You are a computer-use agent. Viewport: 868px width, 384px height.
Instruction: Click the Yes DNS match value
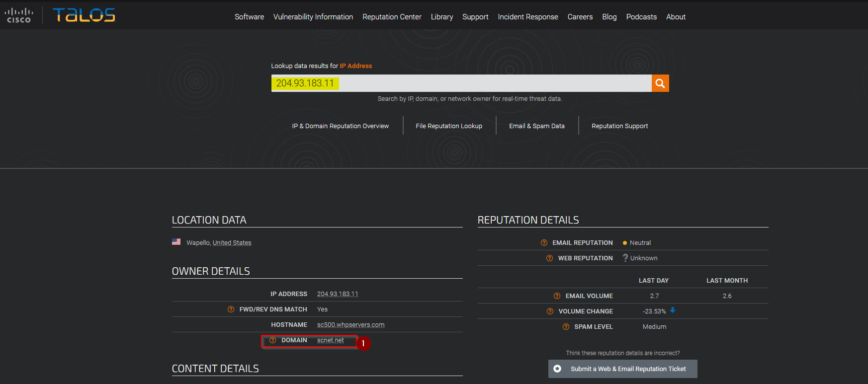pos(323,309)
